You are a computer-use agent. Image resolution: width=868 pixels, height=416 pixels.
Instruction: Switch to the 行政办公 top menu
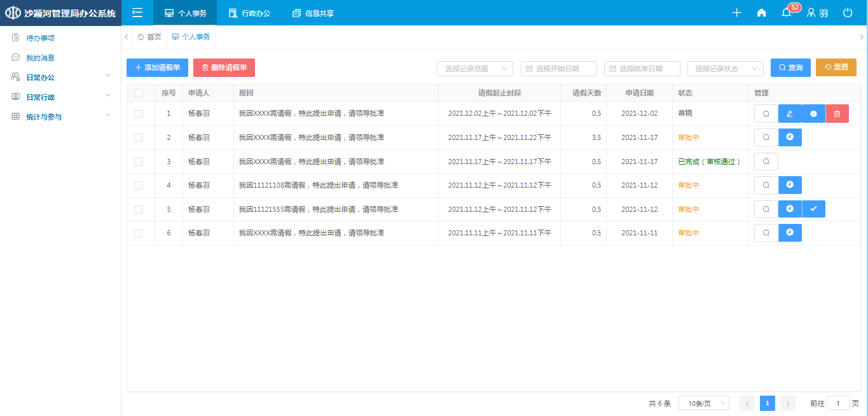[249, 13]
